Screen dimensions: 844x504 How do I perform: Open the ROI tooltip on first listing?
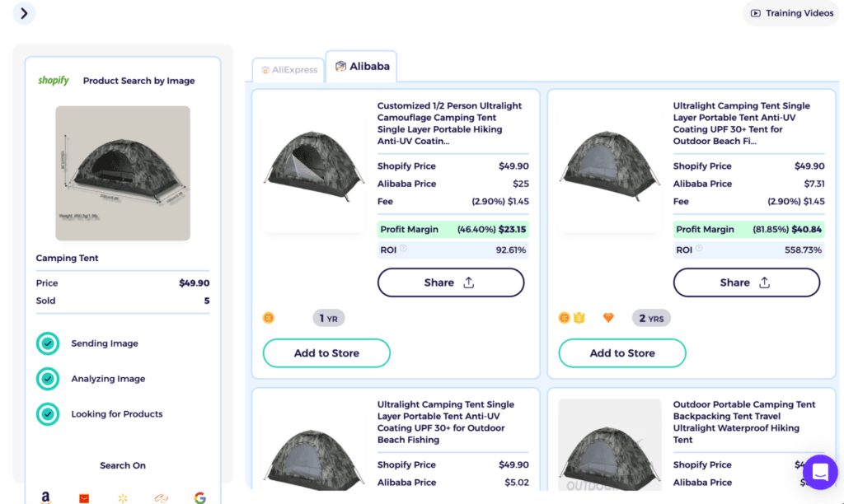[x=402, y=249]
